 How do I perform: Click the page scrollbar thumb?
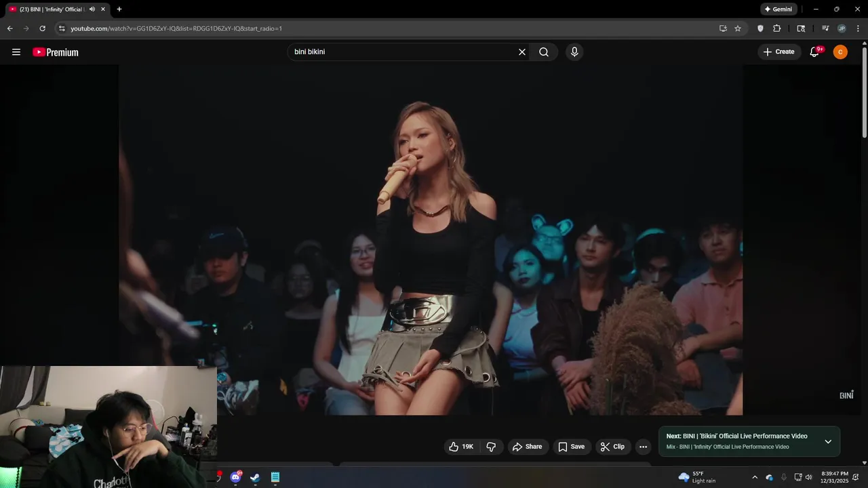point(865,92)
